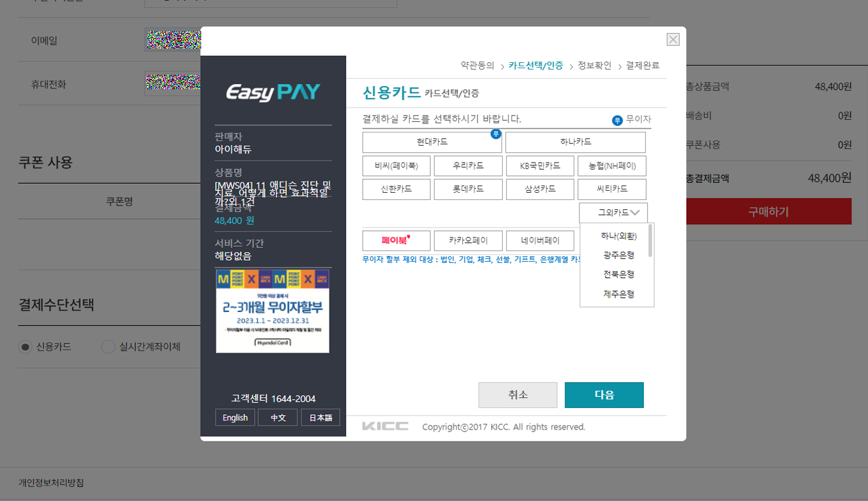This screenshot has height=501, width=868.
Task: Click the 약관동의 step
Action: coord(477,66)
